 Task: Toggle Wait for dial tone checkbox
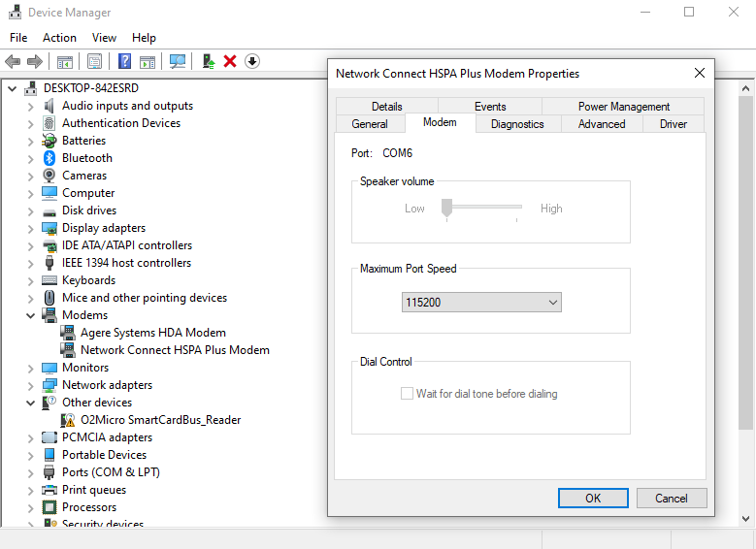[x=407, y=394]
